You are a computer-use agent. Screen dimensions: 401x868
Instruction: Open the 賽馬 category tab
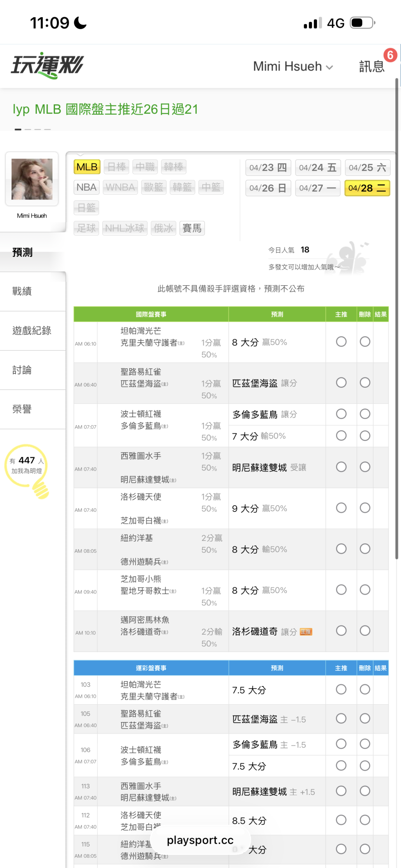click(192, 228)
